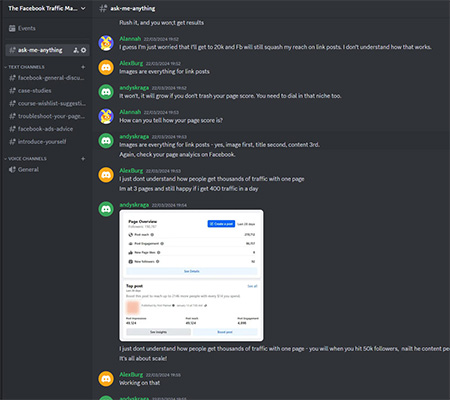Add a new text channel with plus icon

(83, 67)
